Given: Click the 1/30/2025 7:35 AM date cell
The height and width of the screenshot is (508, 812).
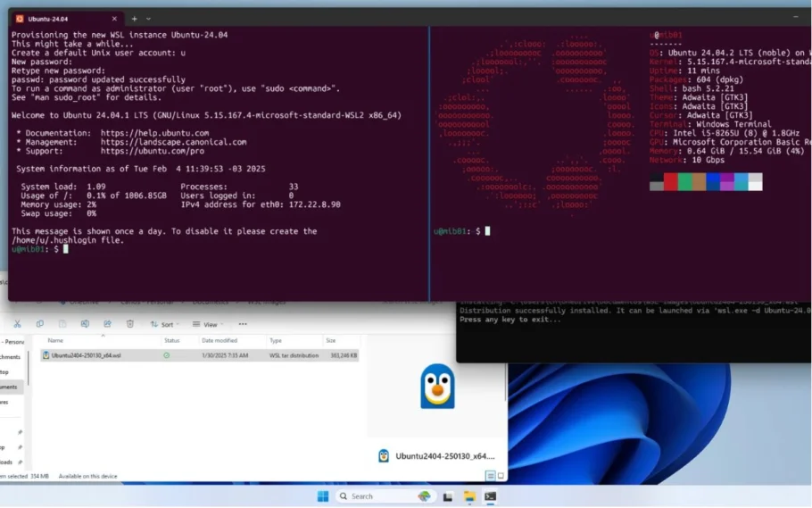Looking at the screenshot, I should 225,355.
